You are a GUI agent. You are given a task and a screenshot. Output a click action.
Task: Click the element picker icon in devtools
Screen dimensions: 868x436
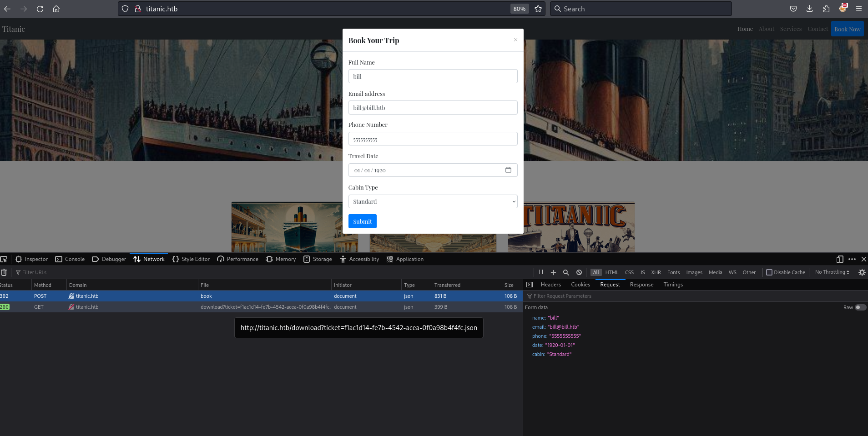(4, 259)
